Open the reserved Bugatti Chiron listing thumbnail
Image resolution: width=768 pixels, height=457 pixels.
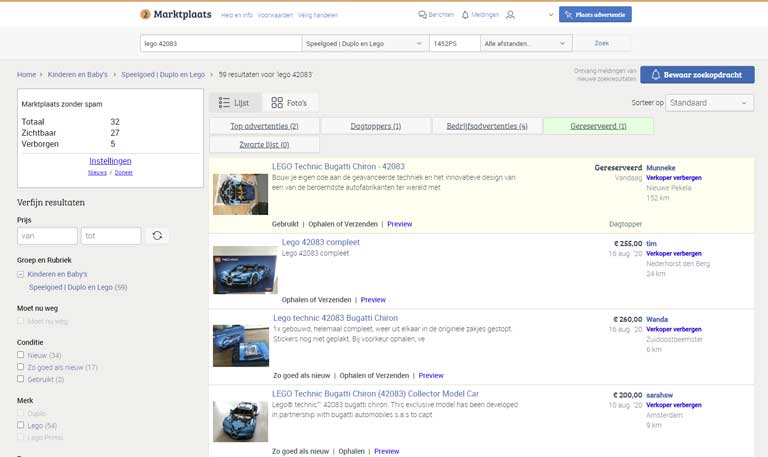tap(240, 194)
